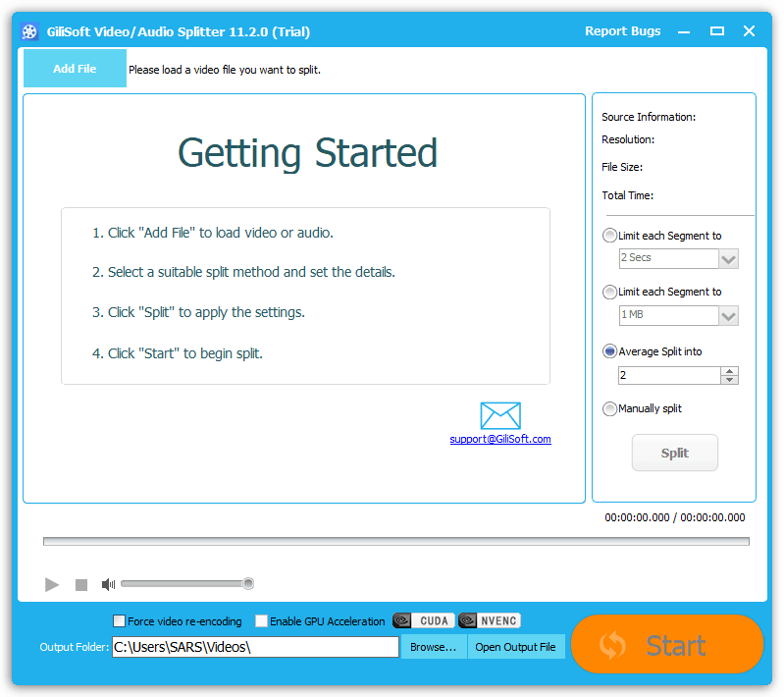Open the support@GiliSoft.com email link

(500, 439)
